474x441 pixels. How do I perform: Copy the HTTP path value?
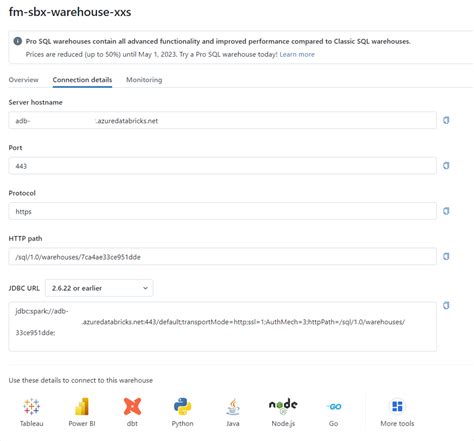tap(446, 256)
